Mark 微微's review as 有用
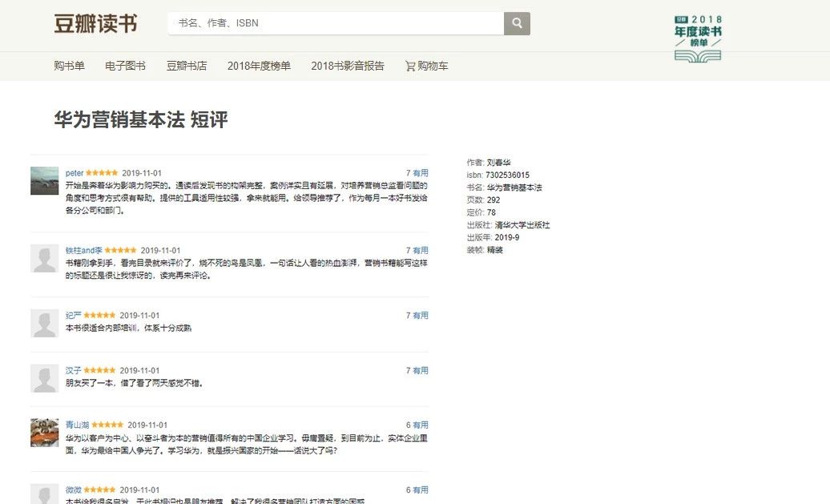 [421, 490]
